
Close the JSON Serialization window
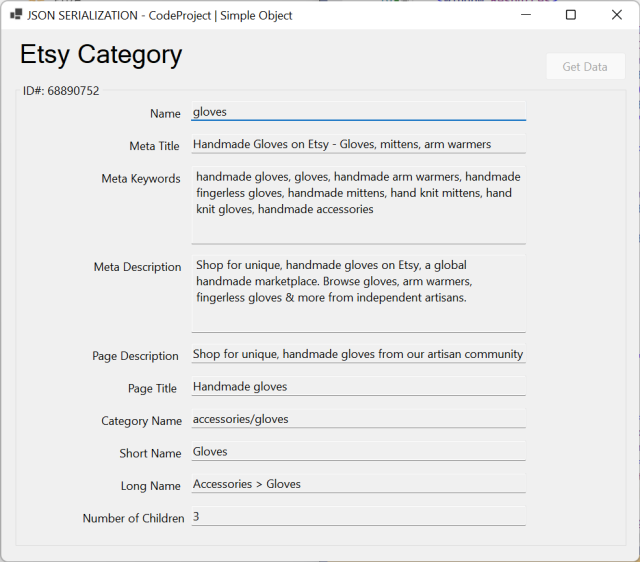pyautogui.click(x=617, y=15)
